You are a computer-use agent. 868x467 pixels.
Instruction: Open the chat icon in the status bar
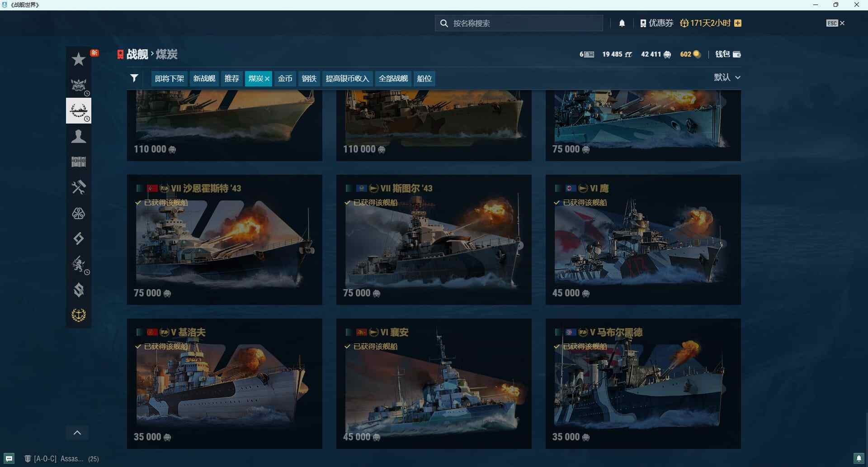point(9,458)
